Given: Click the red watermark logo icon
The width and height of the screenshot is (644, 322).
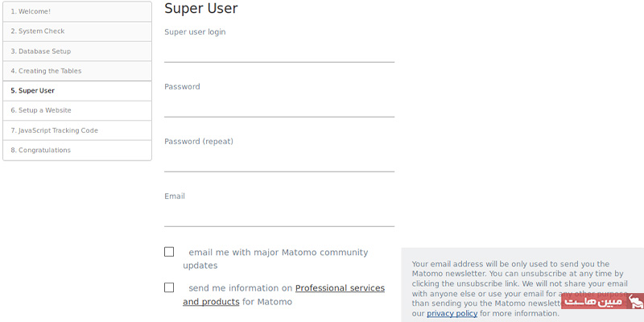Looking at the screenshot, I should [635, 302].
